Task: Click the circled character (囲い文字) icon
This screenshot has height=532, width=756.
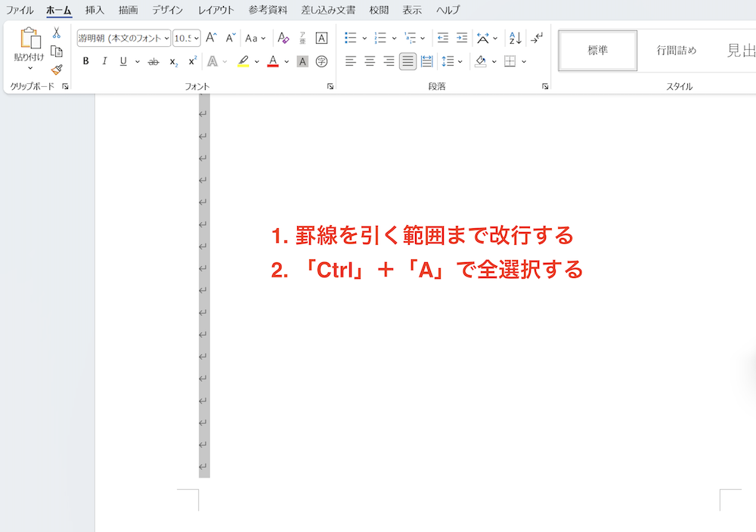Action: (321, 61)
